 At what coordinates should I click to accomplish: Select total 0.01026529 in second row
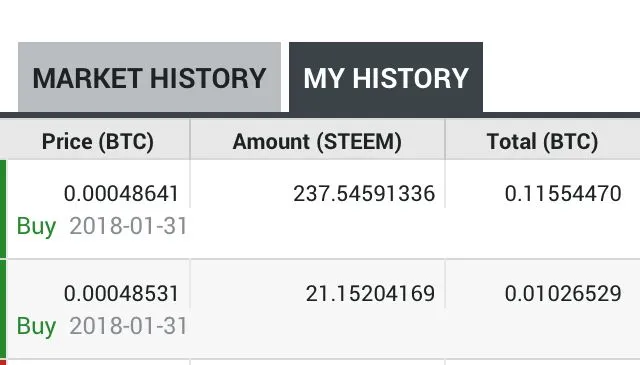point(563,294)
